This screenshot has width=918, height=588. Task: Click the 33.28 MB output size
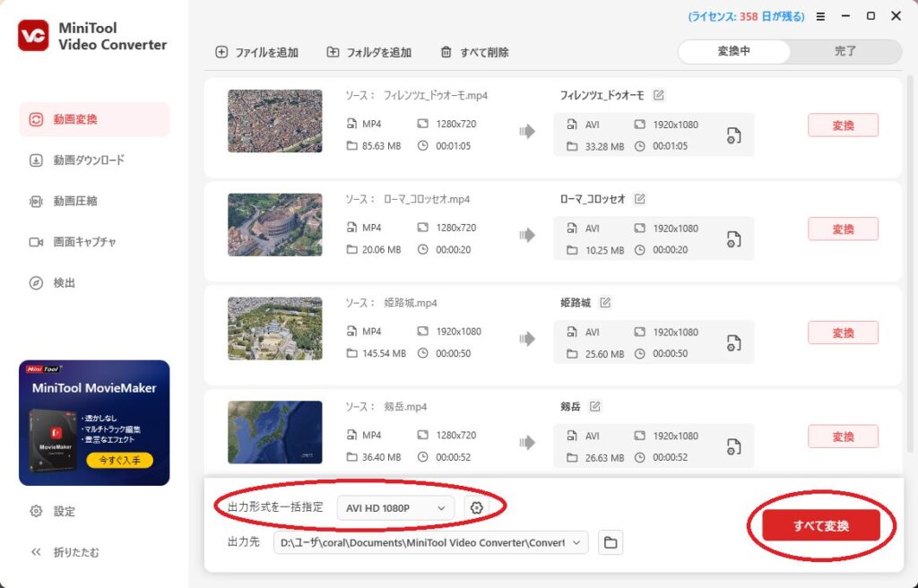[605, 146]
